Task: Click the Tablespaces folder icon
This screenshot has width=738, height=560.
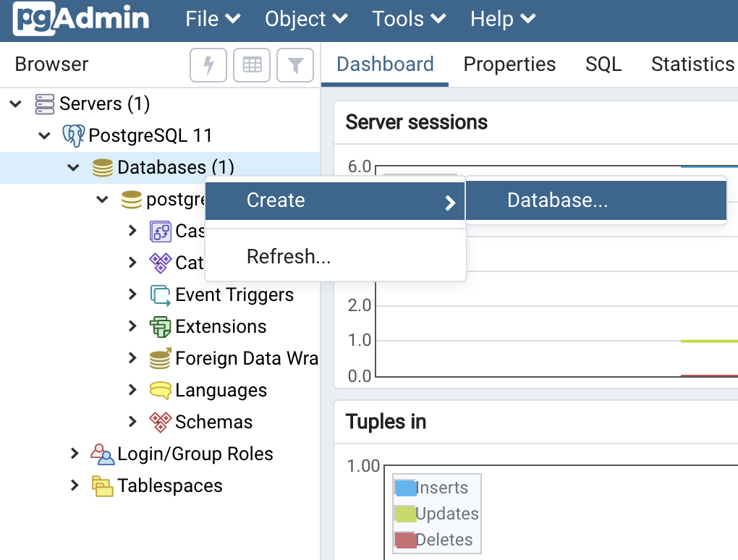Action: coord(102,485)
